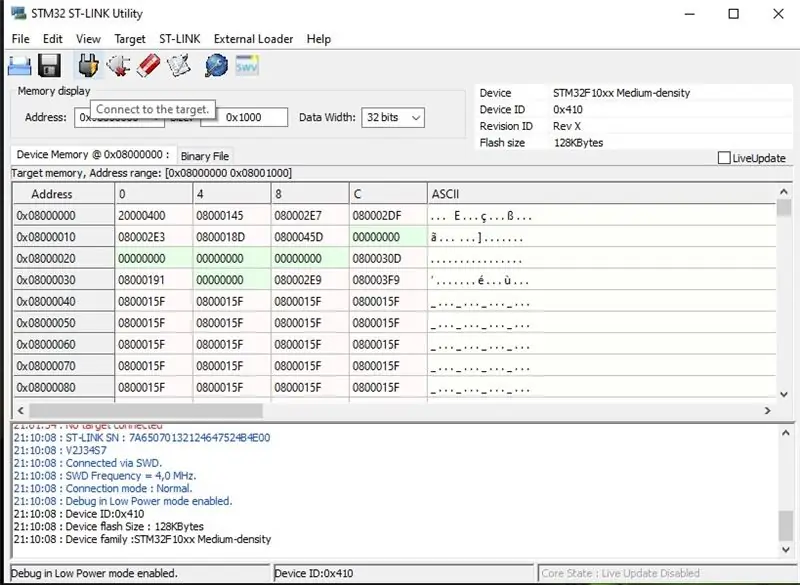Screen dimensions: 800x585
Task: Open the File menu
Action: tap(20, 39)
